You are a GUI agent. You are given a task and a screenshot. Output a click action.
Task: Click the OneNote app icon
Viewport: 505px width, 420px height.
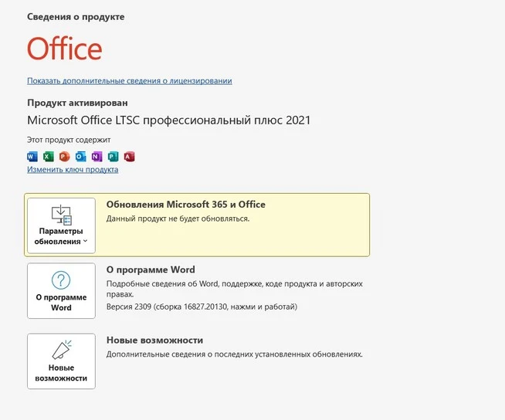click(x=97, y=157)
